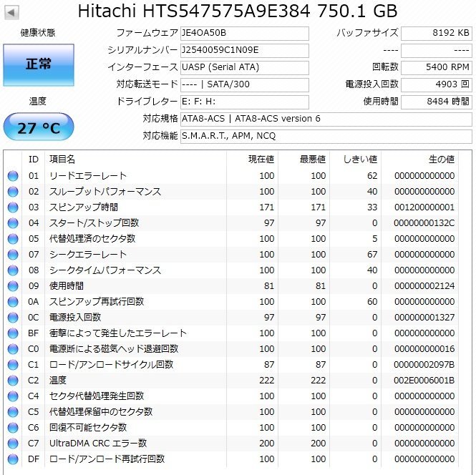Click the ファームウェア value field JE4OA50B

[243, 34]
